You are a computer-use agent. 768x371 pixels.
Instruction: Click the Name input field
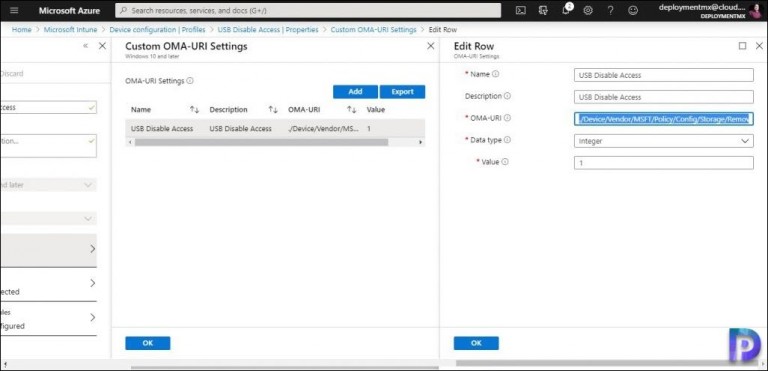pyautogui.click(x=664, y=75)
